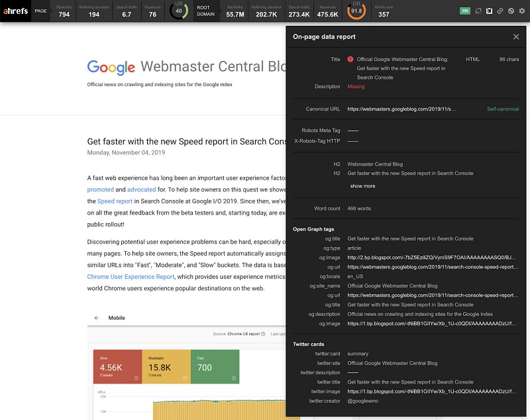The height and width of the screenshot is (420, 530).
Task: Click the DR 91.8 gauge
Action: coord(356,11)
